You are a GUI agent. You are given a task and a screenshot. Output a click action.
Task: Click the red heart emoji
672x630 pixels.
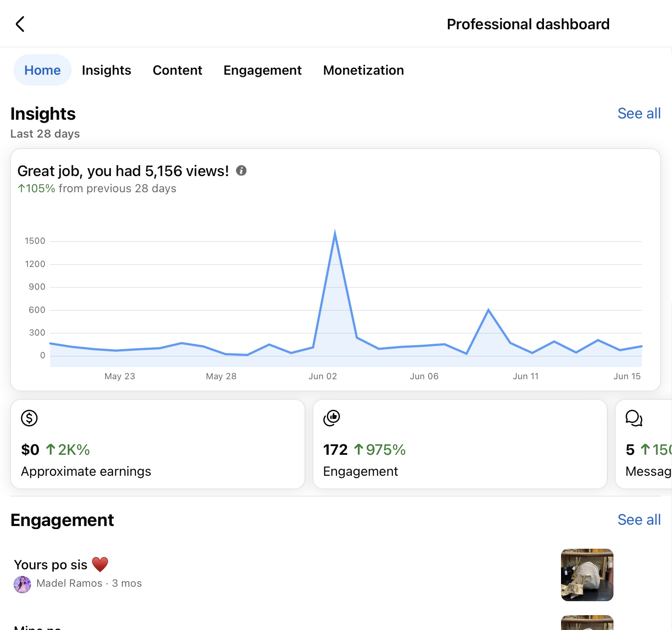coord(100,564)
